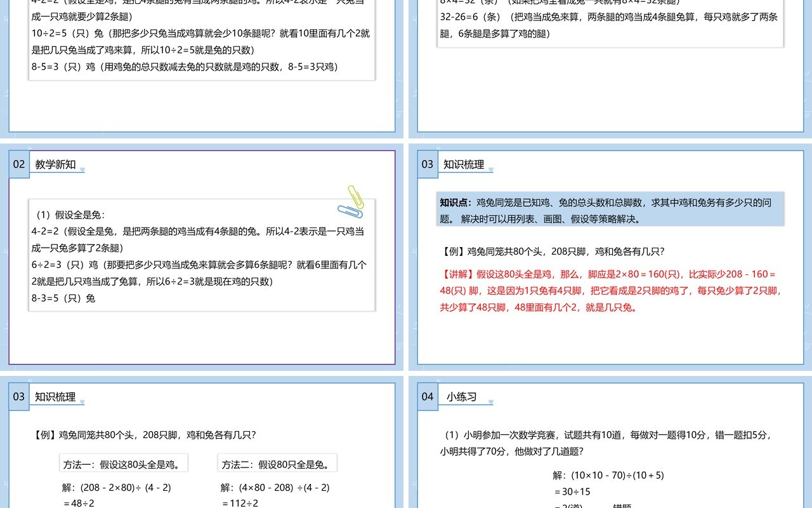Viewport: 812px width, 508px height.
Task: Click the bold "知识点：" label
Action: 456,203
